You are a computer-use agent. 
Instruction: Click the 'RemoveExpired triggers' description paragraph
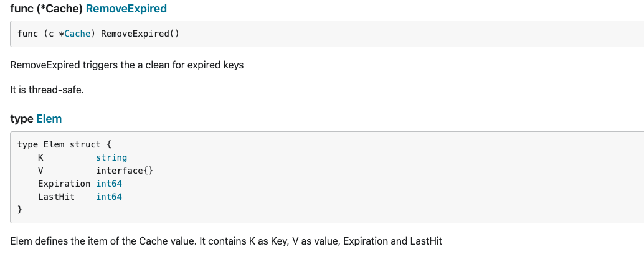pos(127,65)
